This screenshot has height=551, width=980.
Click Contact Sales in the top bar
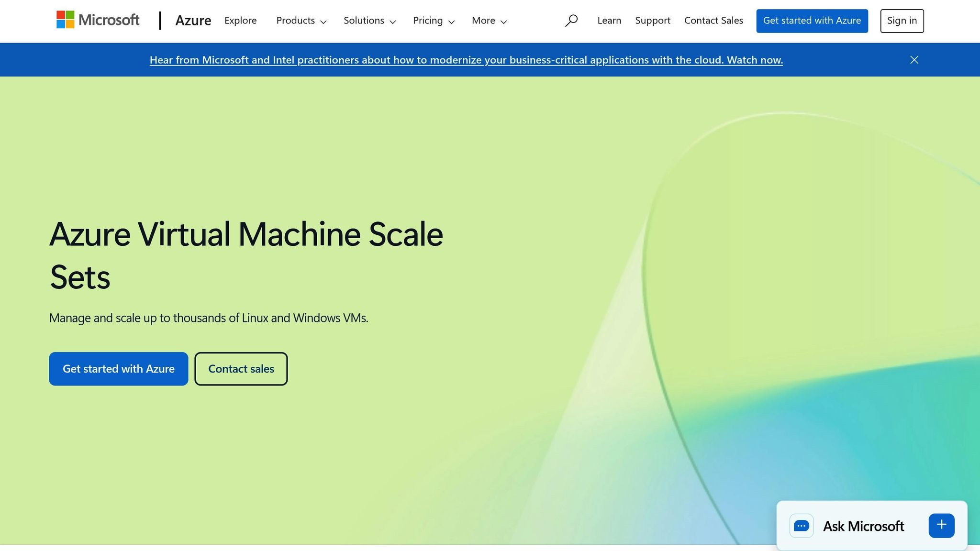713,21
